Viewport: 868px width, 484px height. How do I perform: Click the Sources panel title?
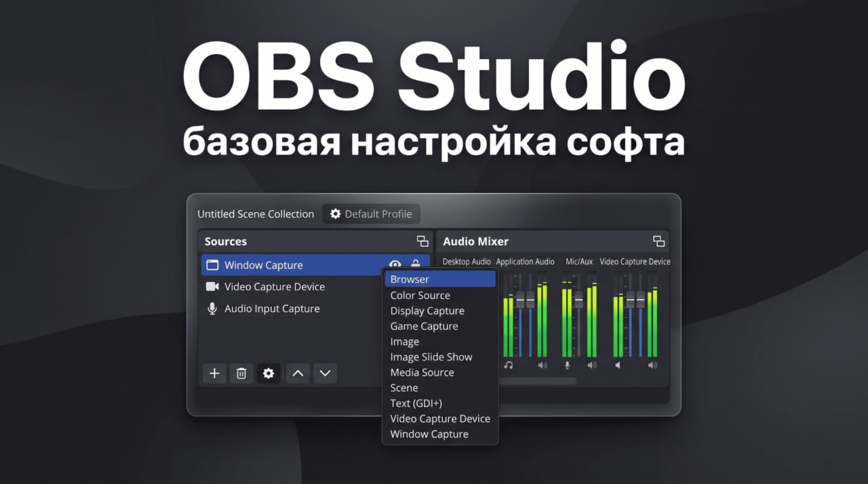[x=226, y=241]
